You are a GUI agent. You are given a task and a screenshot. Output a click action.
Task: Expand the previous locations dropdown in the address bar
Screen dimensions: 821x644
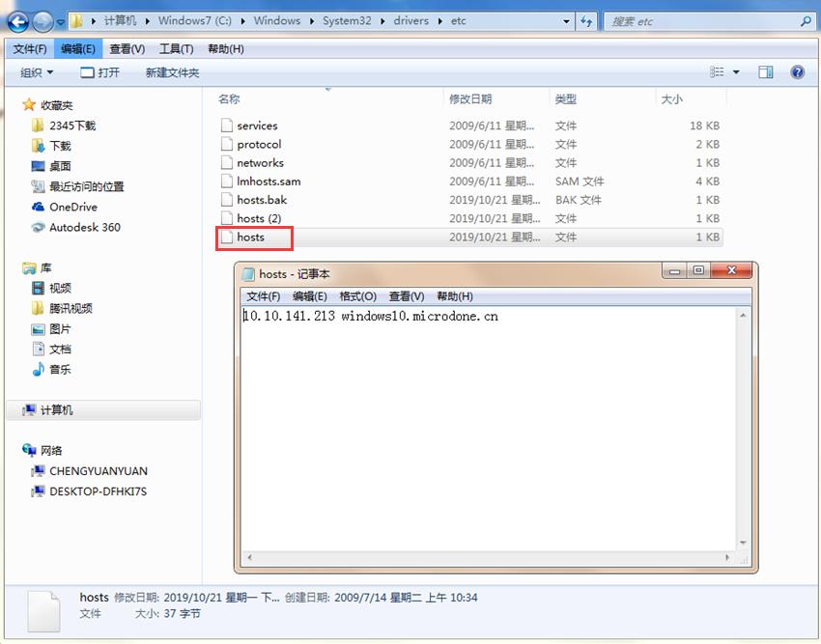click(565, 19)
